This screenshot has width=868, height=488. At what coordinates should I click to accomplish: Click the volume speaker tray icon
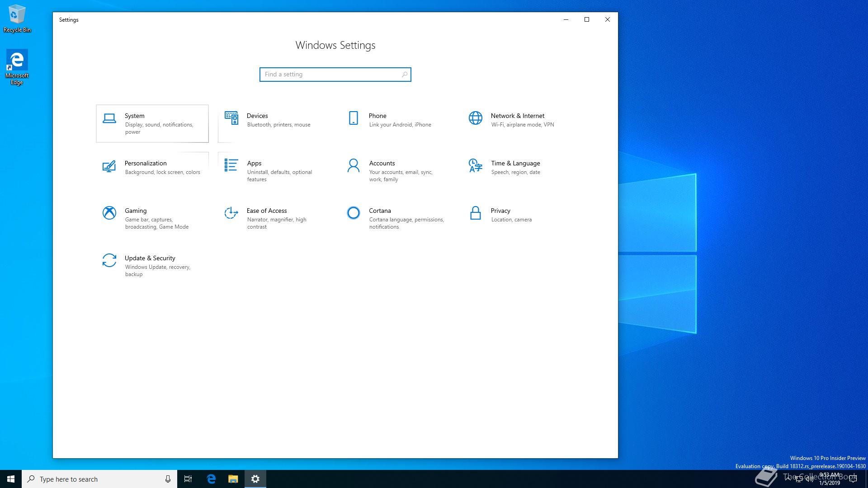coord(810,479)
